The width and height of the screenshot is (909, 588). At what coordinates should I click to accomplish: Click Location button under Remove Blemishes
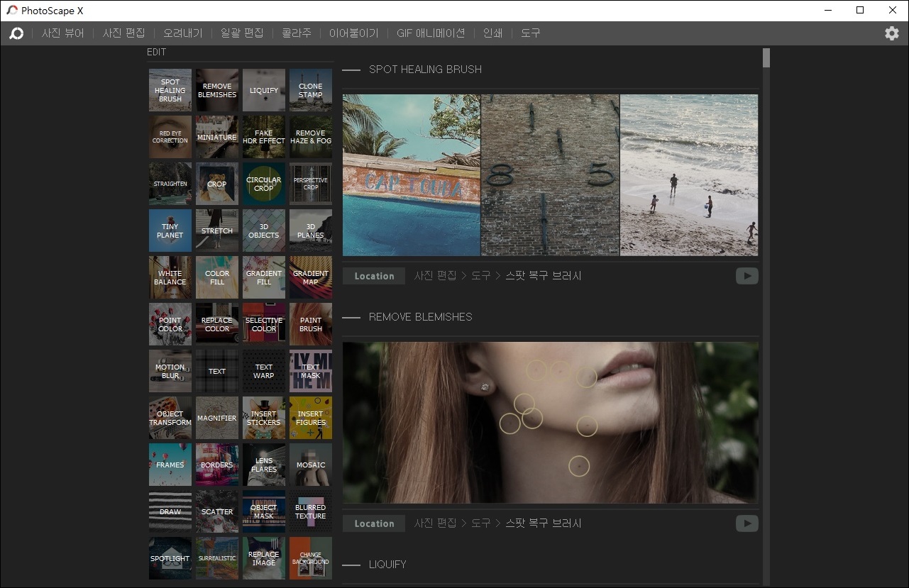point(374,523)
